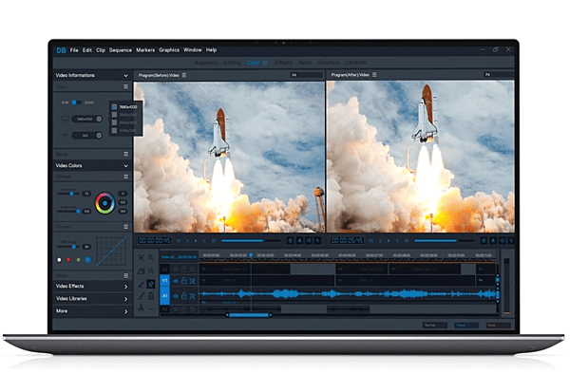Collapse the Video Informations section
The image size is (570, 392).
[125, 74]
